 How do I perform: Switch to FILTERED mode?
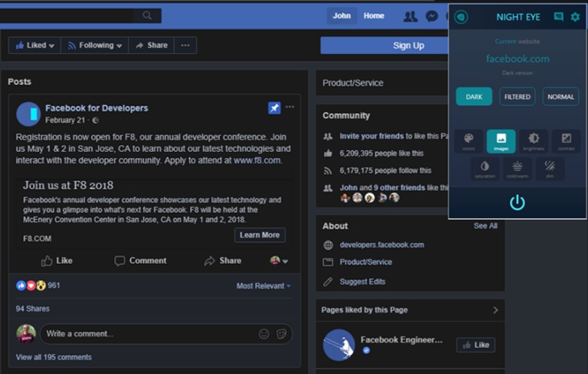coord(517,97)
